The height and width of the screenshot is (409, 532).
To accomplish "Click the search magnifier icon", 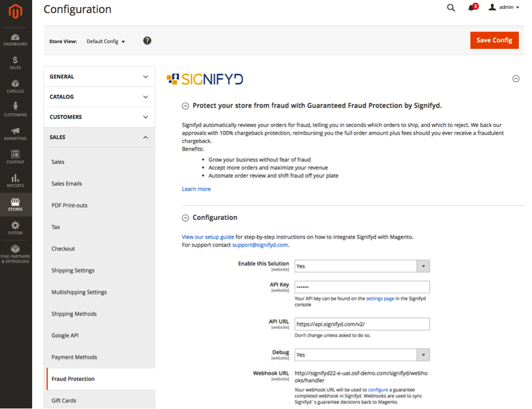I will point(450,8).
